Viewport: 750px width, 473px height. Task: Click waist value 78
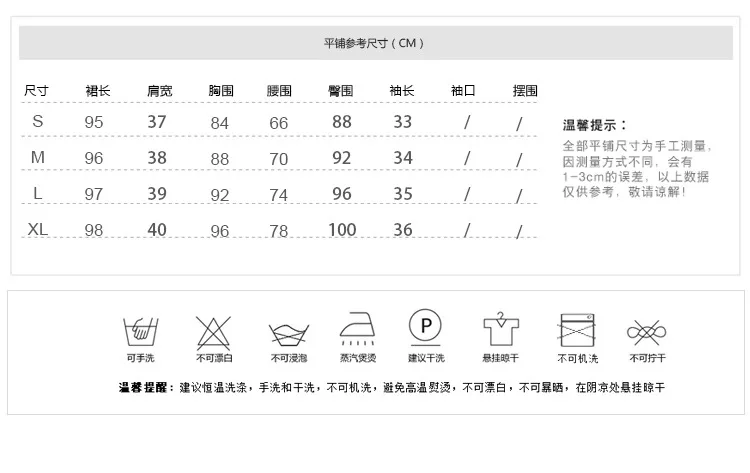click(278, 231)
